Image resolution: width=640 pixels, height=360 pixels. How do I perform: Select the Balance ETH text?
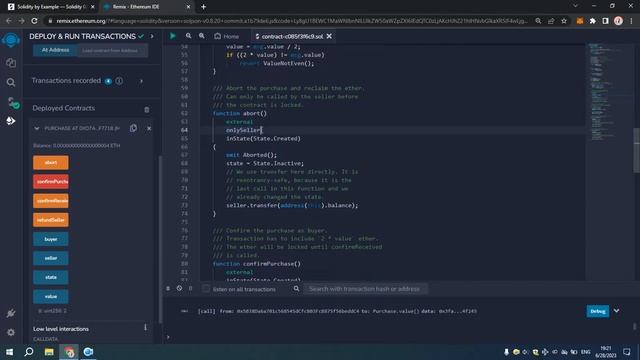77,145
